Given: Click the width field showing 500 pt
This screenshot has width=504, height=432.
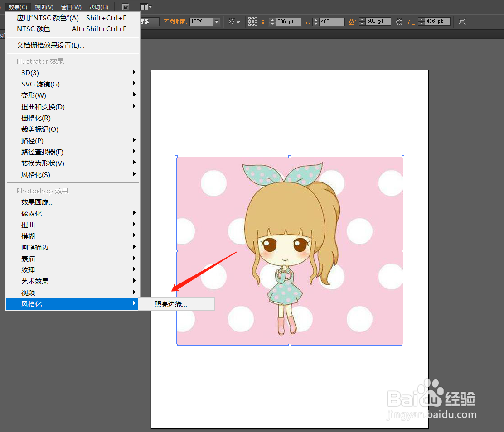Looking at the screenshot, I should click(378, 22).
